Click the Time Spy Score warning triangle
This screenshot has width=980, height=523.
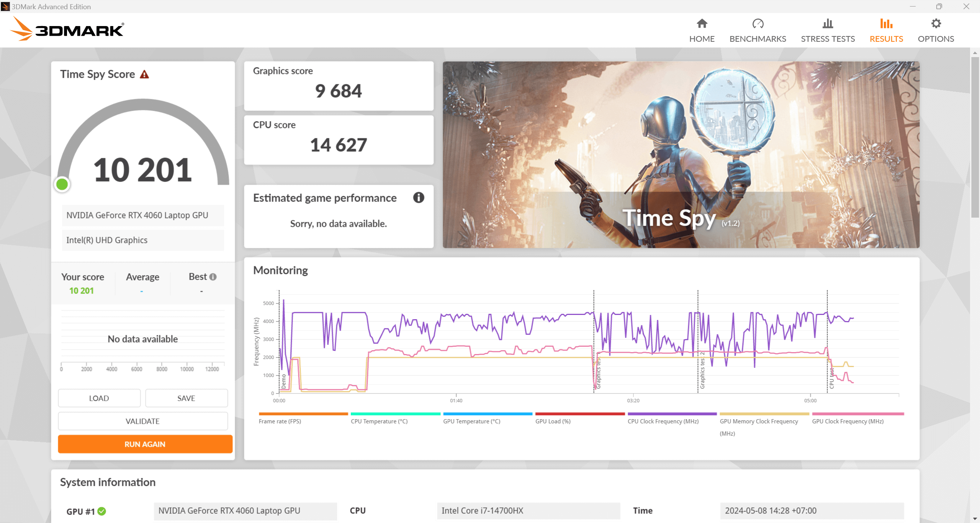144,74
